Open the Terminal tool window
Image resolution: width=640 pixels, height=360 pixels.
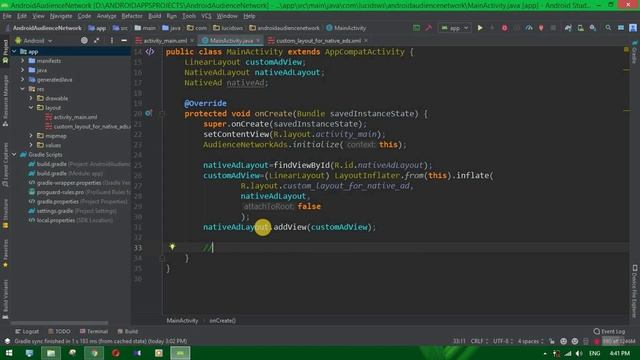[94, 331]
